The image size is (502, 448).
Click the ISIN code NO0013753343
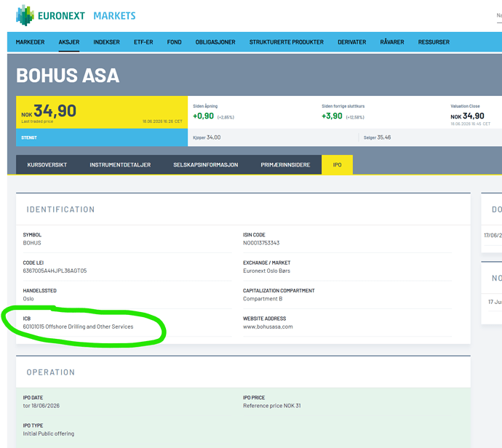click(261, 243)
